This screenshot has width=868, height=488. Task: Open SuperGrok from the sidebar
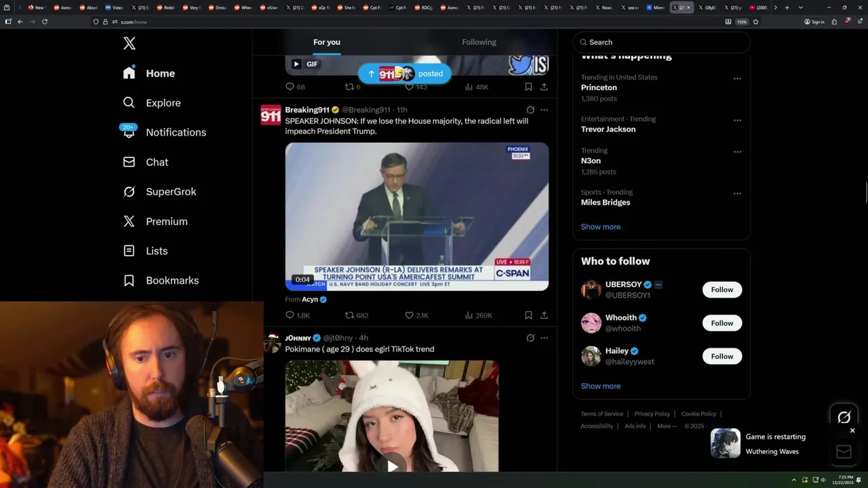[159, 192]
